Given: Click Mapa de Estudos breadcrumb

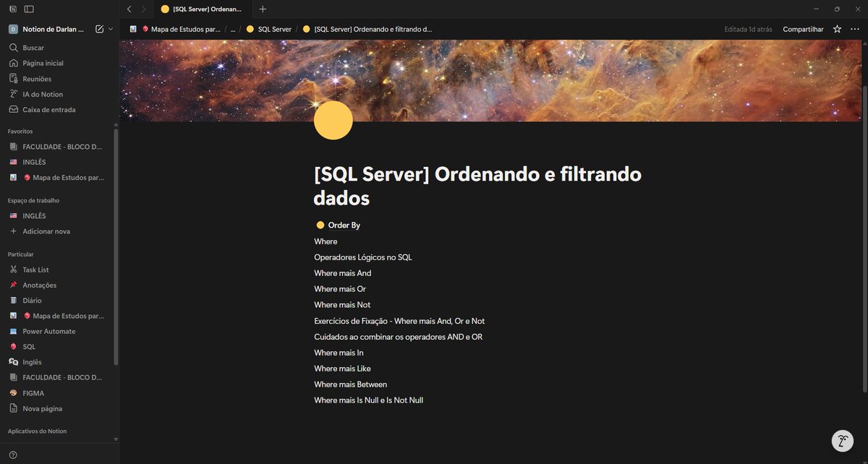Looking at the screenshot, I should [175, 29].
